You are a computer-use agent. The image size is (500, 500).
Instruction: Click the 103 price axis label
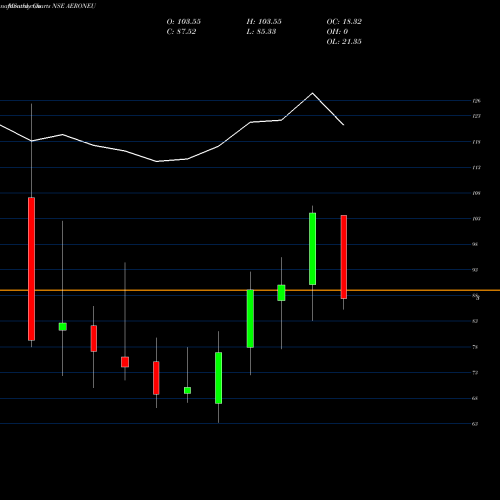point(476,219)
